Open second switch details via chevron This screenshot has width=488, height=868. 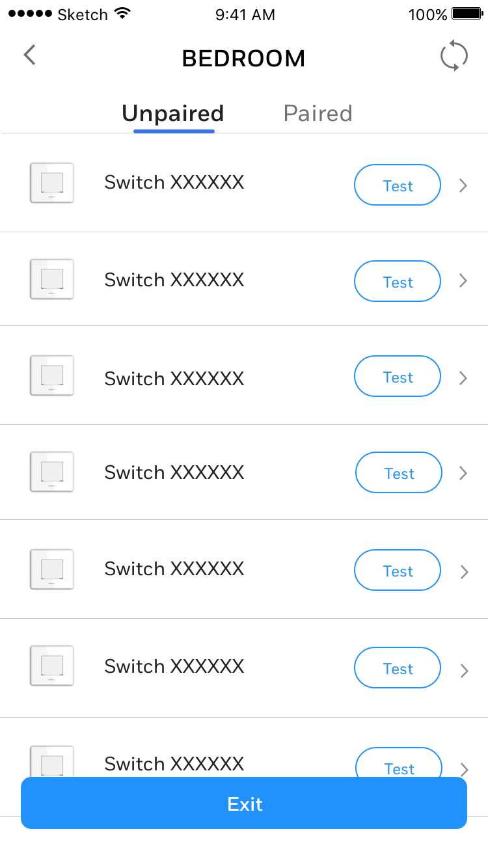[x=463, y=280]
